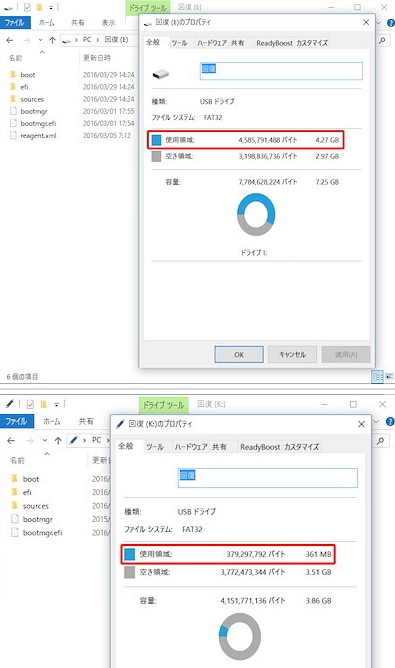
Task: Open recent locations dropdown in bottom Explorer
Action: (45, 441)
